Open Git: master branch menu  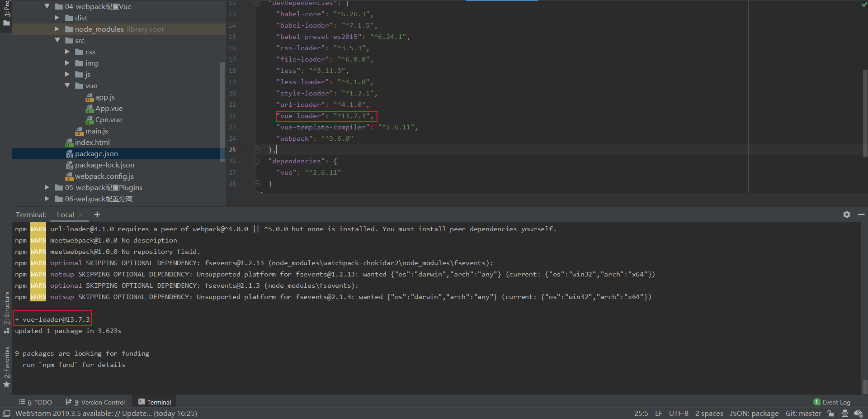tap(803, 413)
